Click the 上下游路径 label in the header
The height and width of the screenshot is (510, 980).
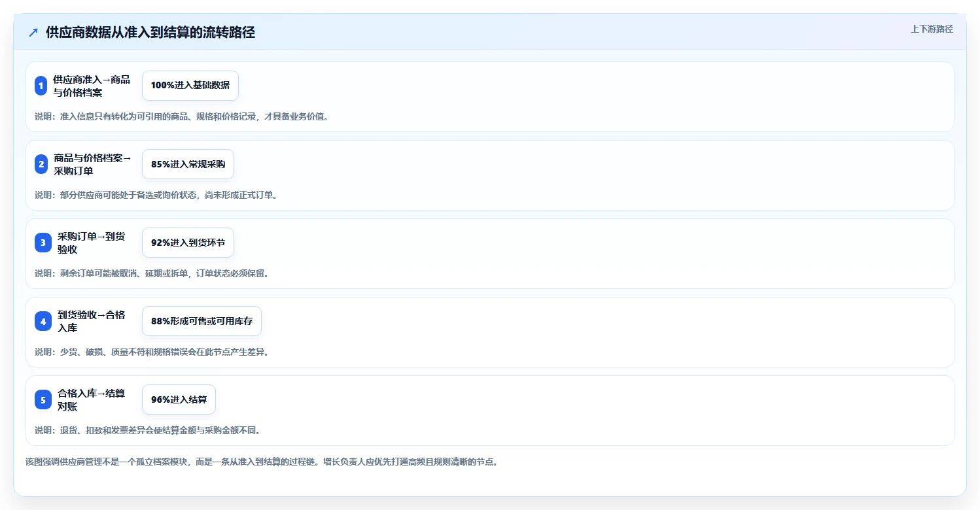coord(932,29)
